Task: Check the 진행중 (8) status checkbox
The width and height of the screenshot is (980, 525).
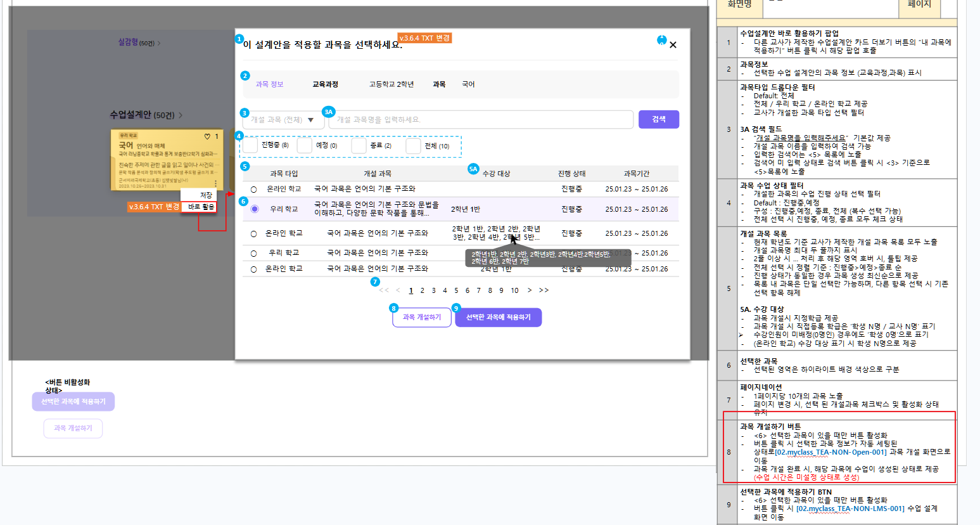Action: coord(251,146)
